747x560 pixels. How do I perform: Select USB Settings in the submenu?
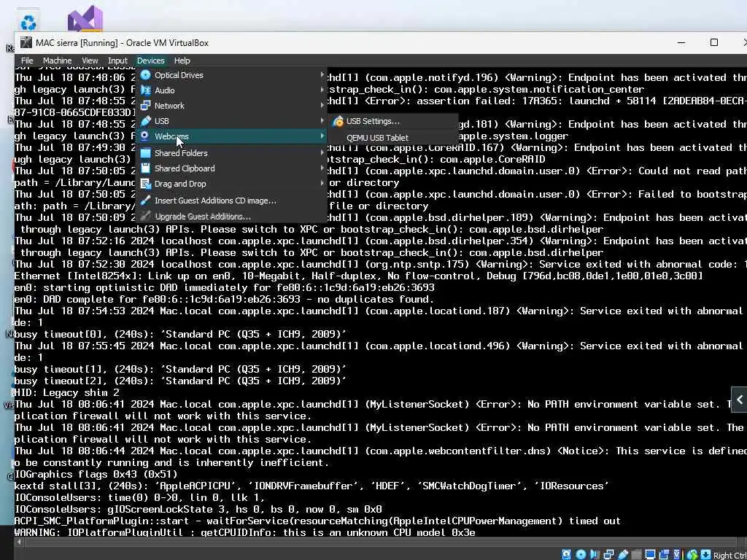pyautogui.click(x=393, y=121)
